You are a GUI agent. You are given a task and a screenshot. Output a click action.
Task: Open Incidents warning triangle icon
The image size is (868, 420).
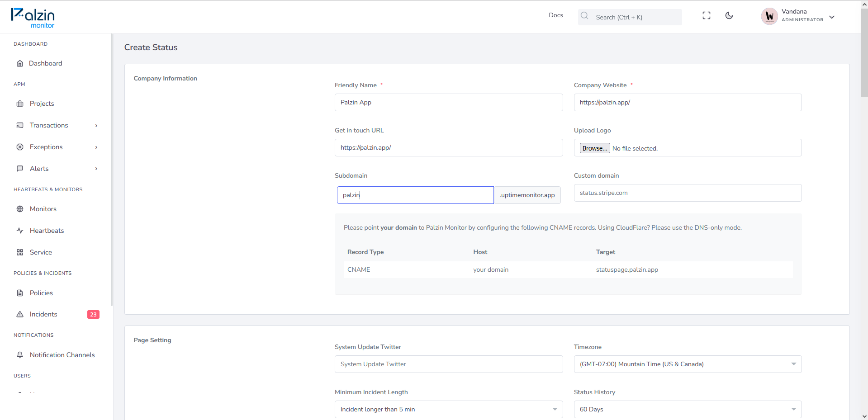coord(20,314)
